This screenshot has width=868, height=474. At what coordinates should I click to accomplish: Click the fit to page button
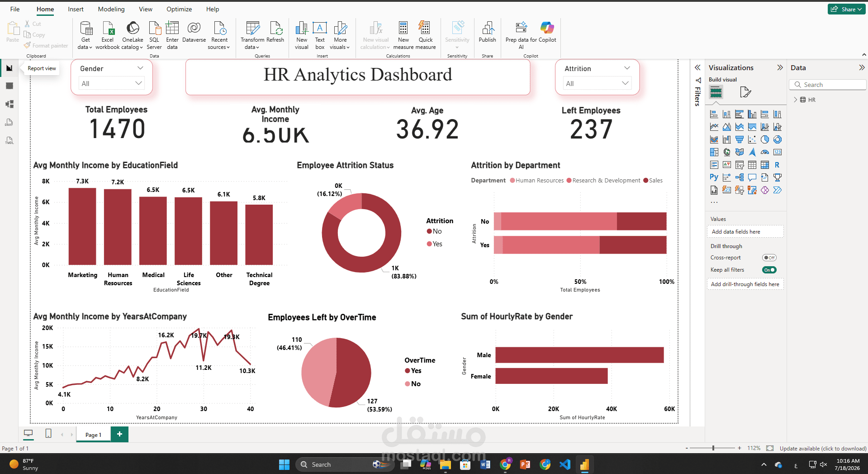[770, 448]
